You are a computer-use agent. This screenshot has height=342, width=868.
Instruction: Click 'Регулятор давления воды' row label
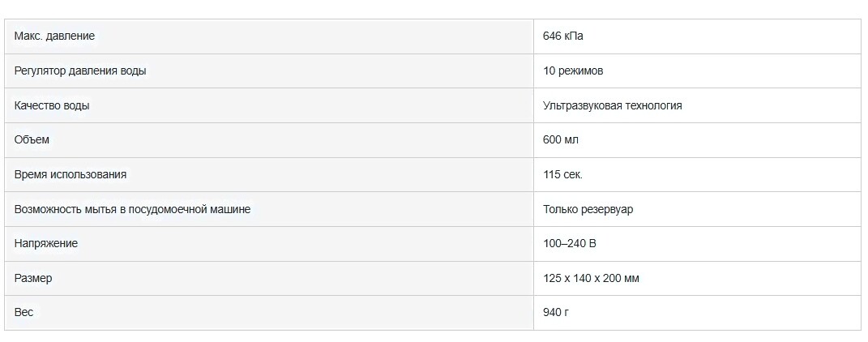[80, 71]
